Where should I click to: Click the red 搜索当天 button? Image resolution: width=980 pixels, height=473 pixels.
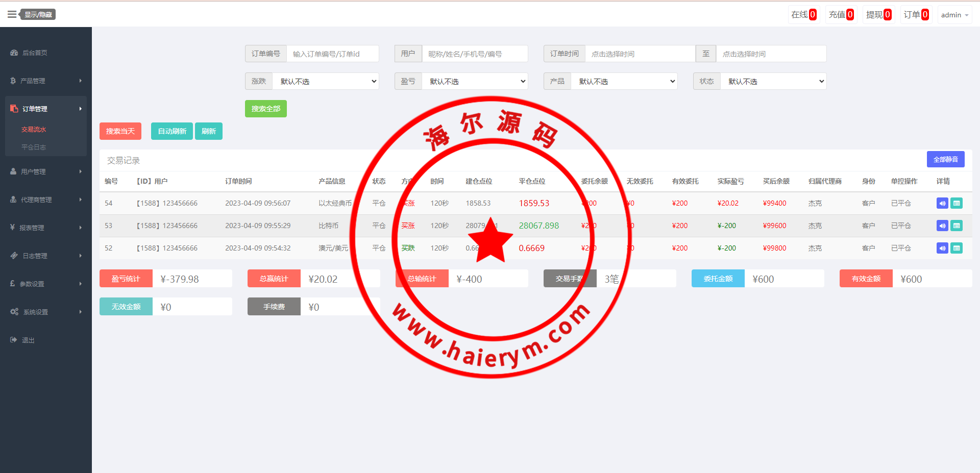120,131
